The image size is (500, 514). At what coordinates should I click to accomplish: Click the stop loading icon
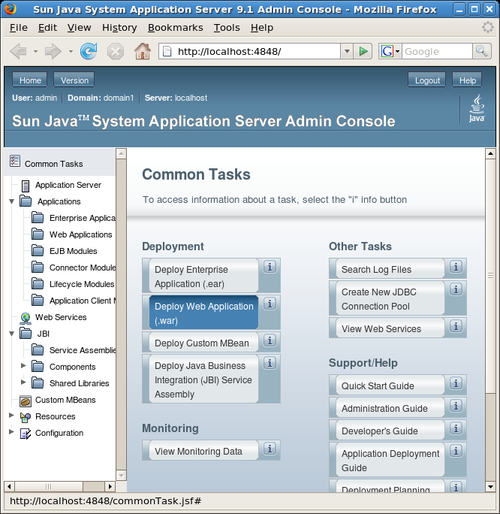(115, 52)
